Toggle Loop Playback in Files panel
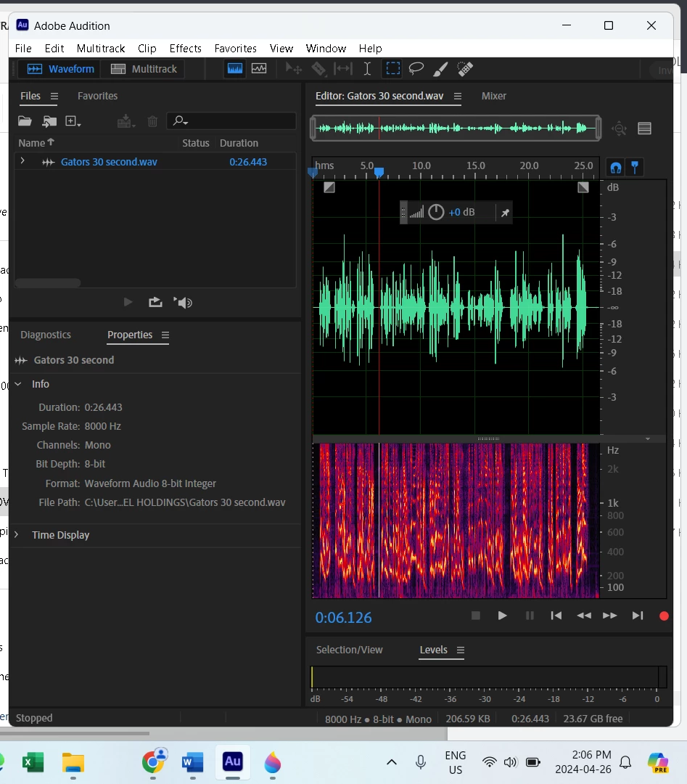This screenshot has height=784, width=687. point(155,302)
